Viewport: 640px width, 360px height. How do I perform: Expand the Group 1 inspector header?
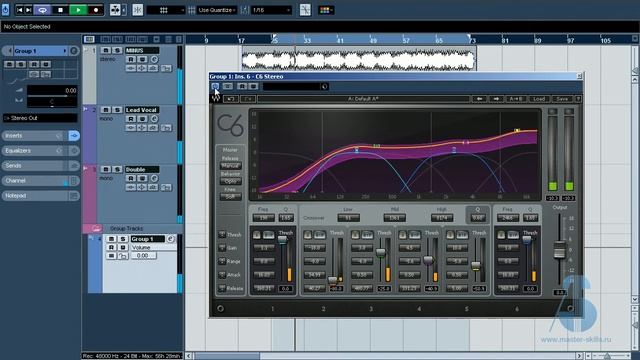(40, 51)
